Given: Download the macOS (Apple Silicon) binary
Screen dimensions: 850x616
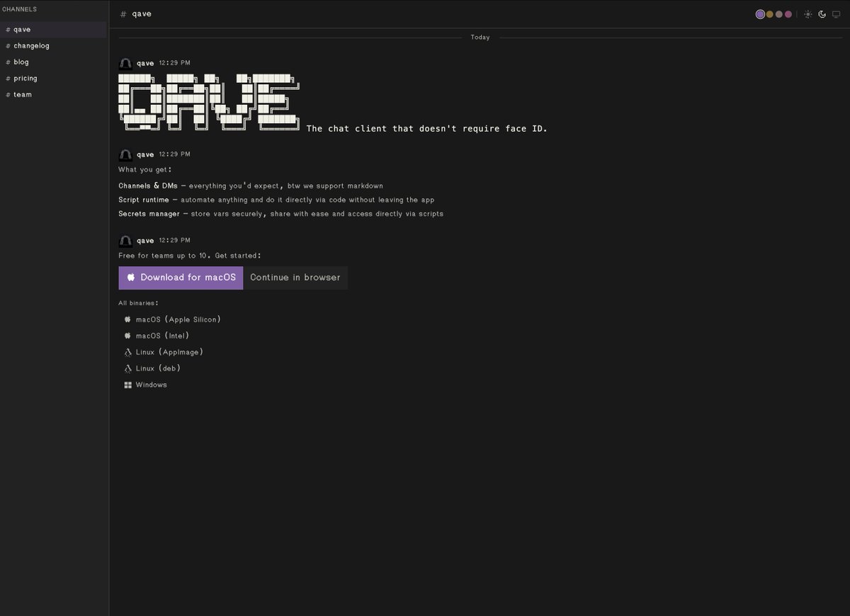Looking at the screenshot, I should [x=172, y=319].
